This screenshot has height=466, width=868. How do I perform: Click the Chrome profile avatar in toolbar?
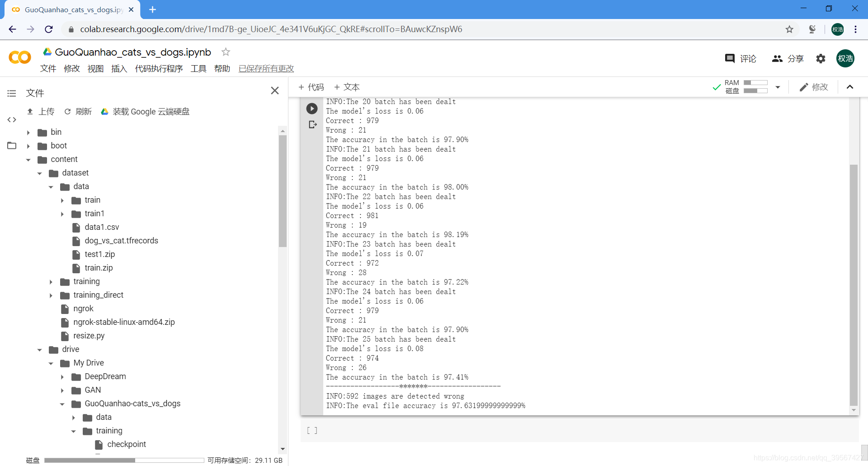click(x=838, y=29)
